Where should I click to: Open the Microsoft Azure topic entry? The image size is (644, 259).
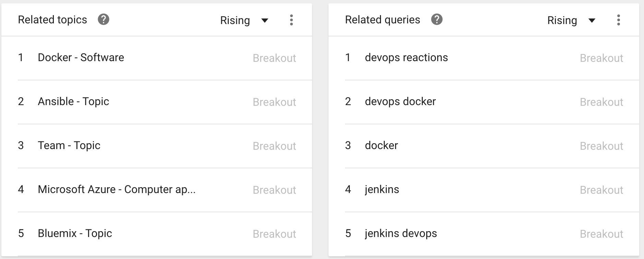click(117, 190)
